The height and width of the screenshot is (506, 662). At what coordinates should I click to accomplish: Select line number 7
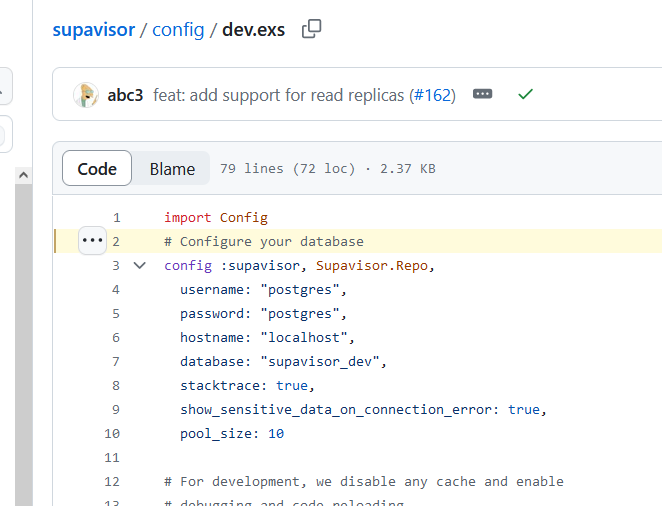(116, 362)
